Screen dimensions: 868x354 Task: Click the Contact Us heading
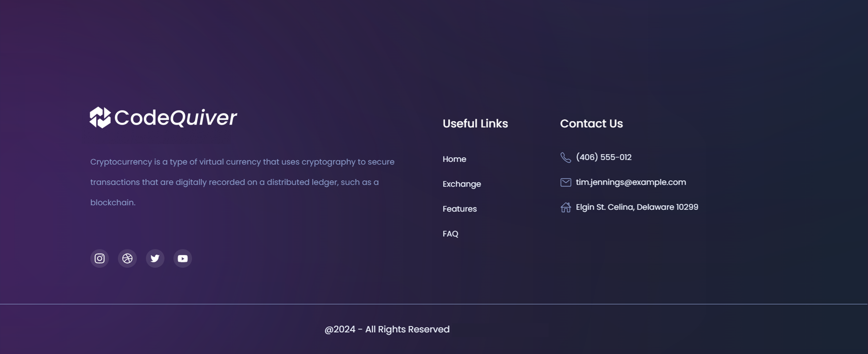click(x=591, y=124)
